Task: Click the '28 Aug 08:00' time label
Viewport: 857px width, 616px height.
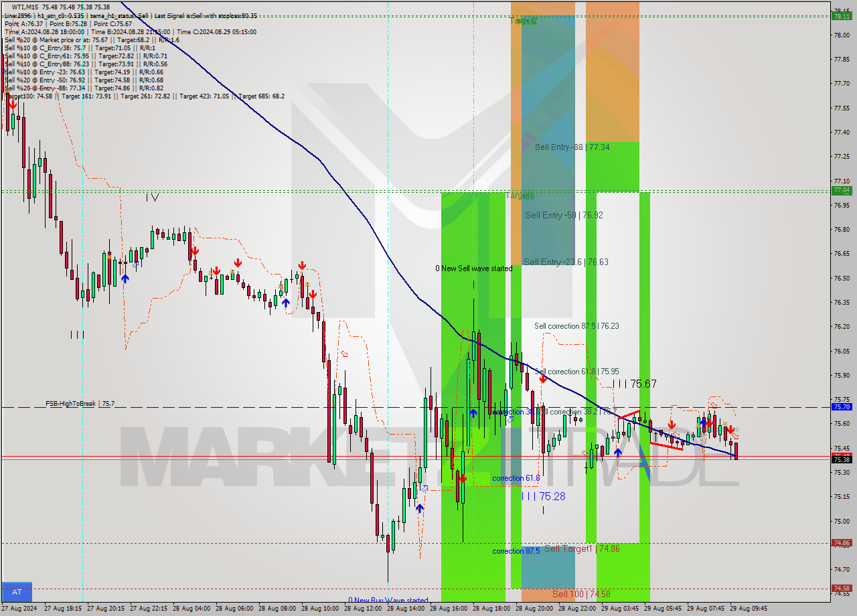Action: [x=277, y=609]
